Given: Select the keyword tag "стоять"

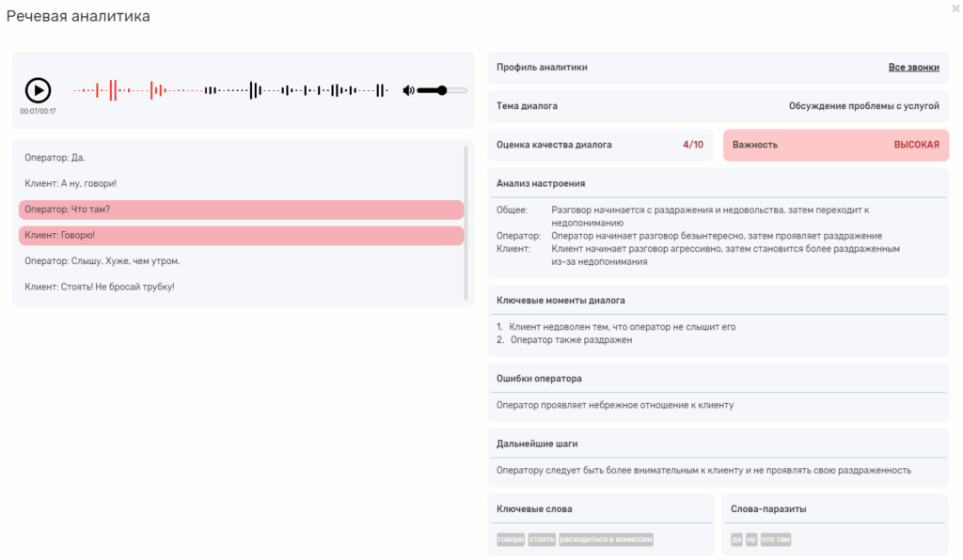Looking at the screenshot, I should 542,539.
